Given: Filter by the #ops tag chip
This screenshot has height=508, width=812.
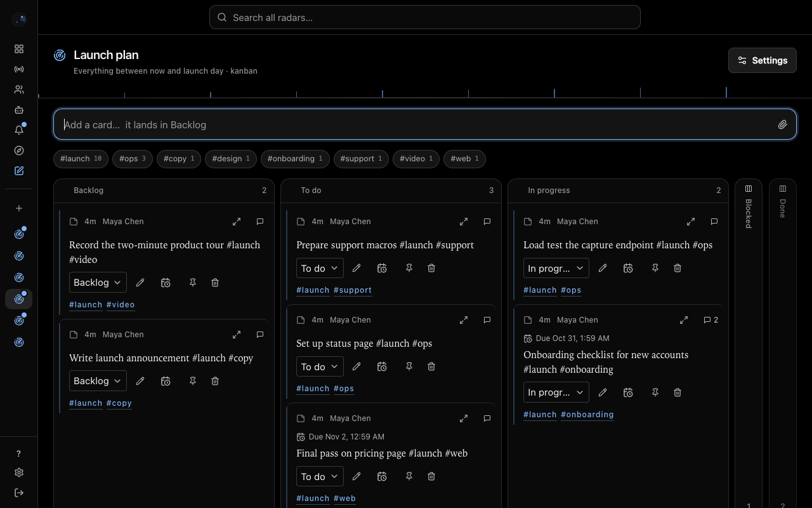Looking at the screenshot, I should pos(133,159).
